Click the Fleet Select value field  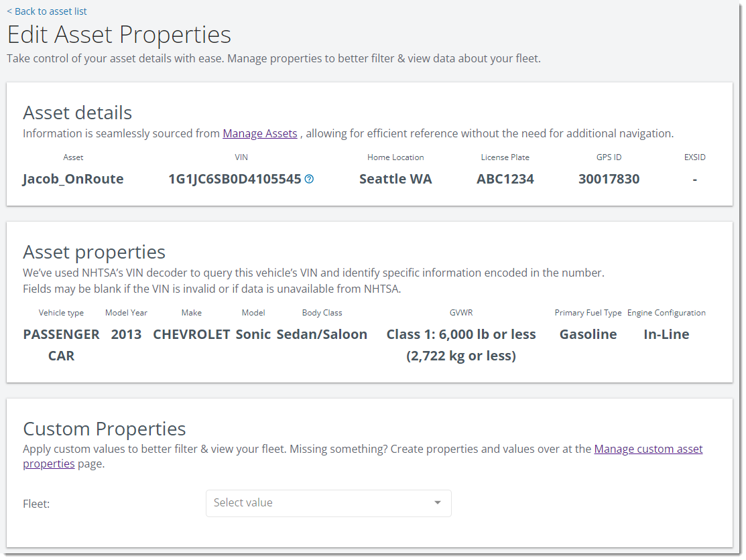328,504
